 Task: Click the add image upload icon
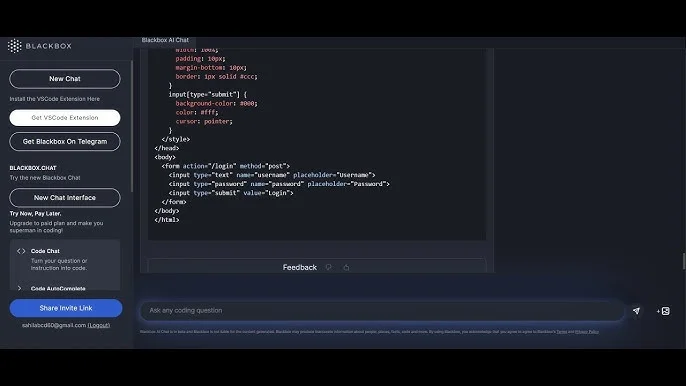[663, 311]
